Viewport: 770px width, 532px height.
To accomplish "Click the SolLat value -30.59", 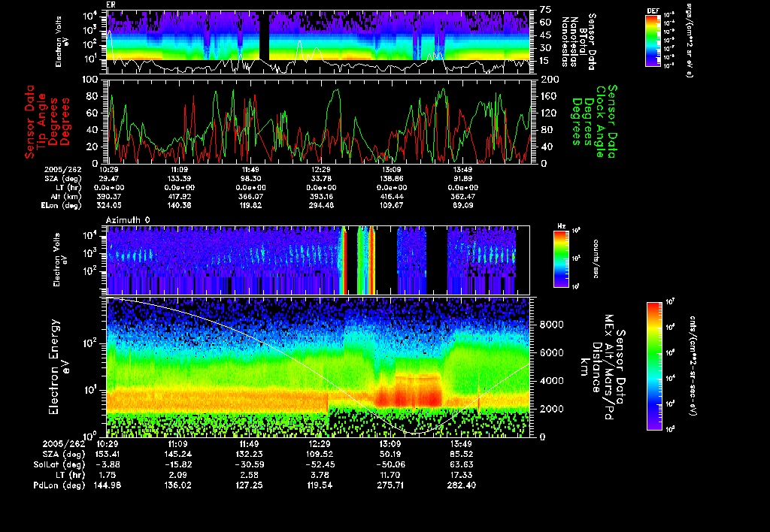I will (x=249, y=465).
